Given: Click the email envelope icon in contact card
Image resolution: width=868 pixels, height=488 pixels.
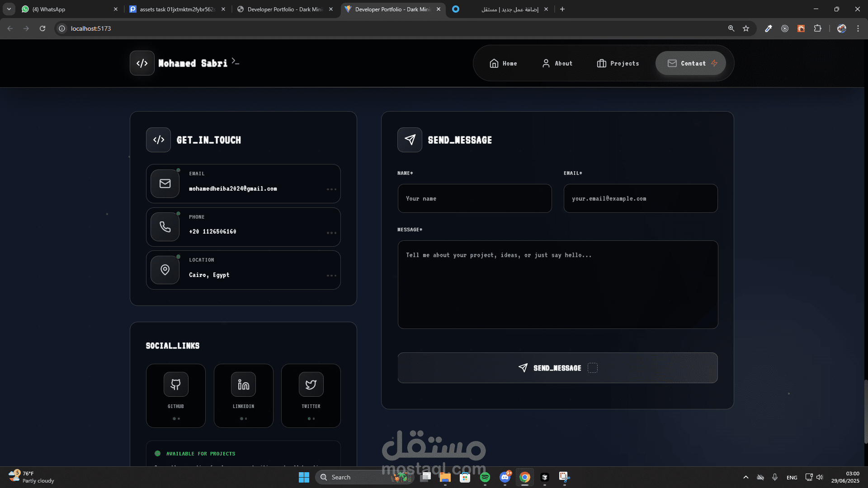Looking at the screenshot, I should [x=165, y=183].
